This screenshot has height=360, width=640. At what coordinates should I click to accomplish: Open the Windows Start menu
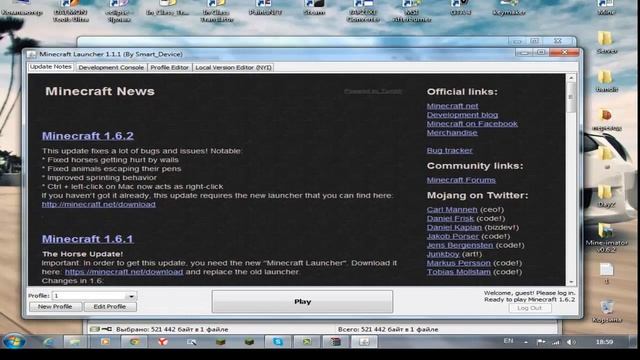tap(13, 341)
